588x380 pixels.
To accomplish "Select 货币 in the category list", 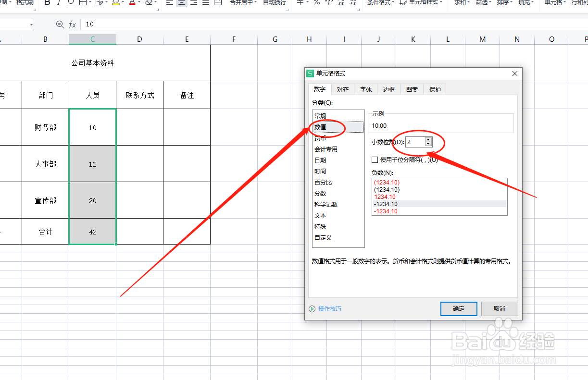I will coord(320,138).
